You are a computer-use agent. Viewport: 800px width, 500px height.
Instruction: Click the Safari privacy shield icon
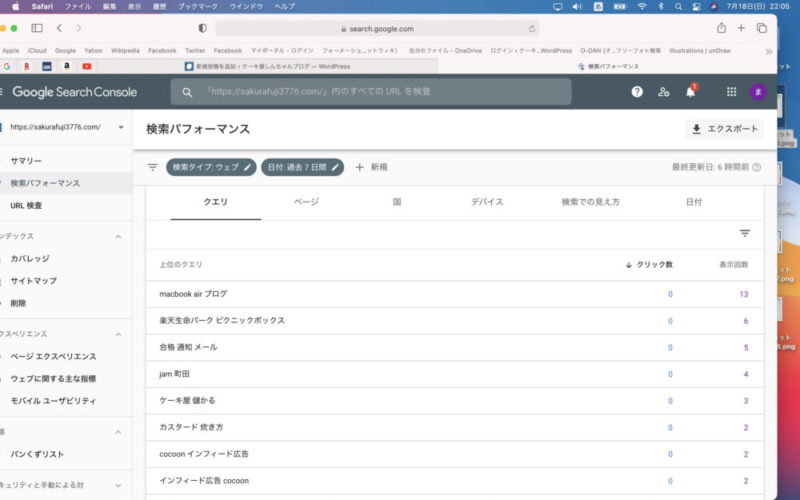coord(203,29)
